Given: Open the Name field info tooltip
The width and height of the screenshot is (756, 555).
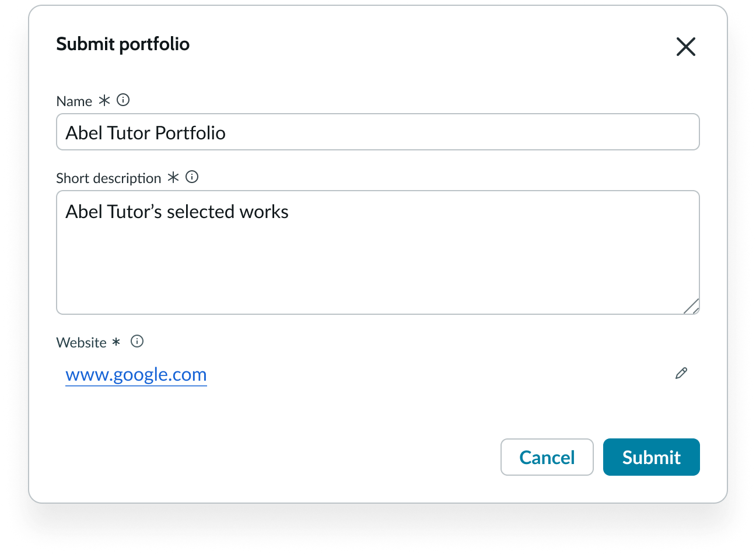Looking at the screenshot, I should [123, 100].
